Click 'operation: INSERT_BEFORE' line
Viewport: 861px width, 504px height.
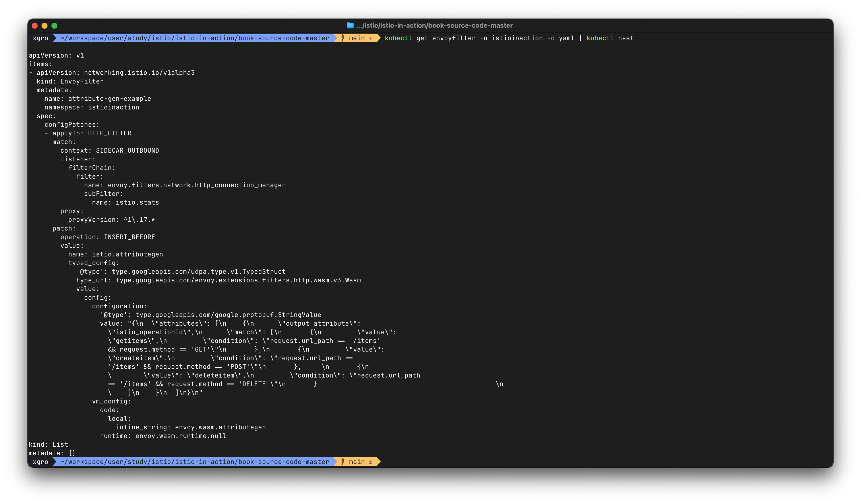click(108, 237)
